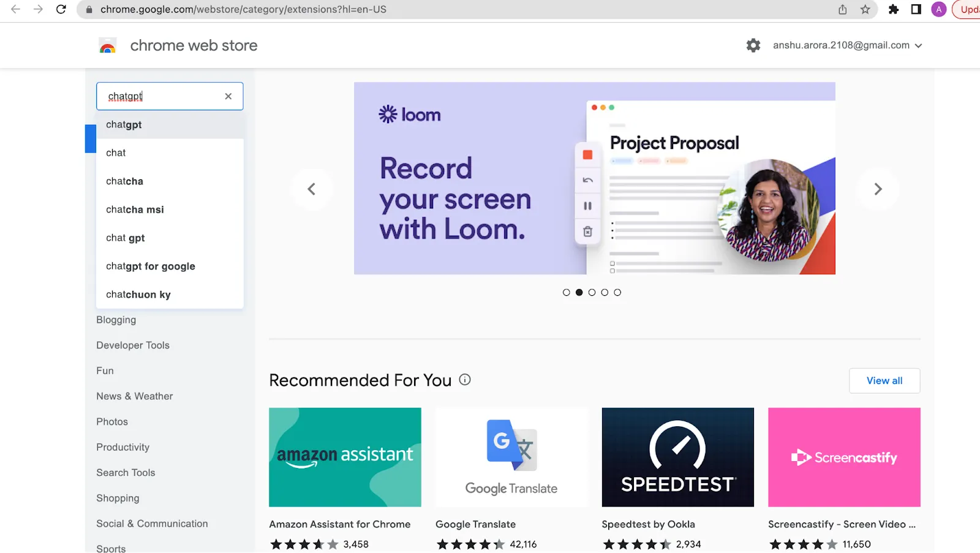Choose 'chatchuon ky' suggestion

pyautogui.click(x=170, y=295)
